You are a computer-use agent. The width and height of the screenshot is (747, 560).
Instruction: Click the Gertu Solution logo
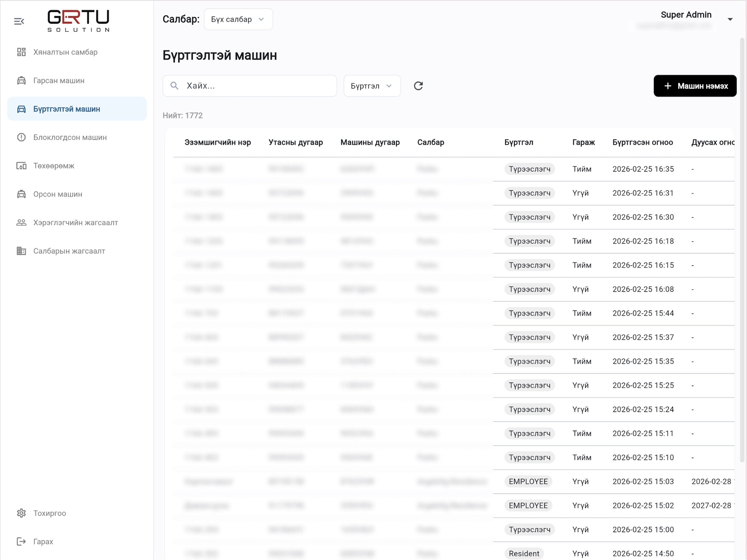point(78,21)
